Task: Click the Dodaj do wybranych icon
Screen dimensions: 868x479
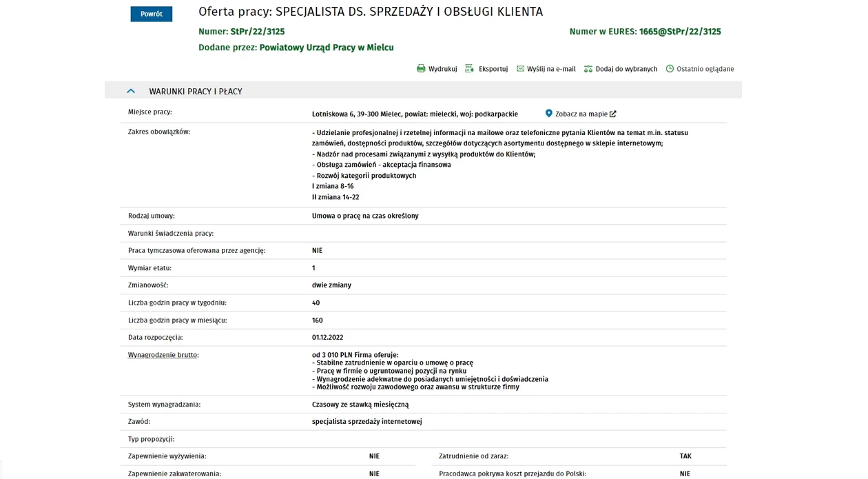Action: point(588,69)
